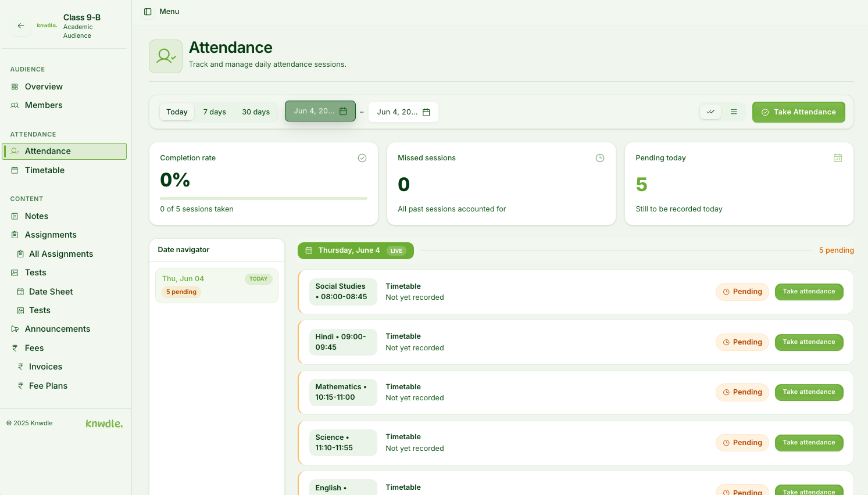Click the 5 pending label at right of header

click(x=837, y=250)
